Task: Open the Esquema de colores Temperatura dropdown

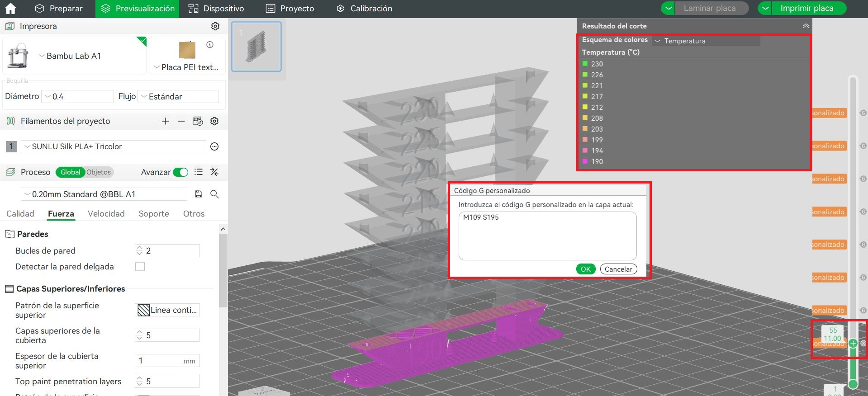Action: tap(706, 41)
